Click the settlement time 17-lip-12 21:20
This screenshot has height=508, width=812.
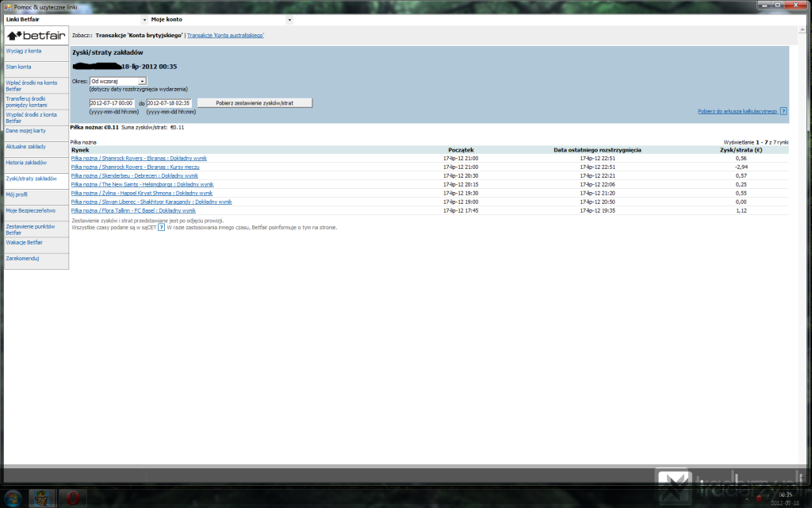[x=598, y=194]
